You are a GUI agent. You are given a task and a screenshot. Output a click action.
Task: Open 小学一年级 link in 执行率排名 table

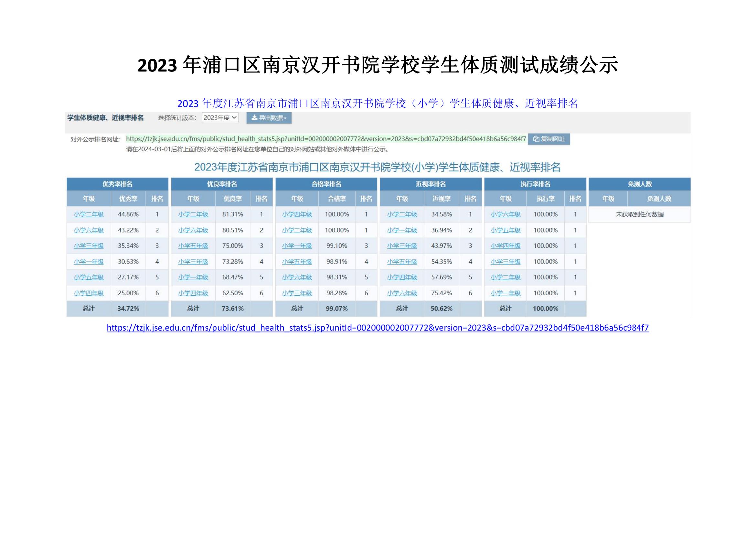click(x=506, y=293)
